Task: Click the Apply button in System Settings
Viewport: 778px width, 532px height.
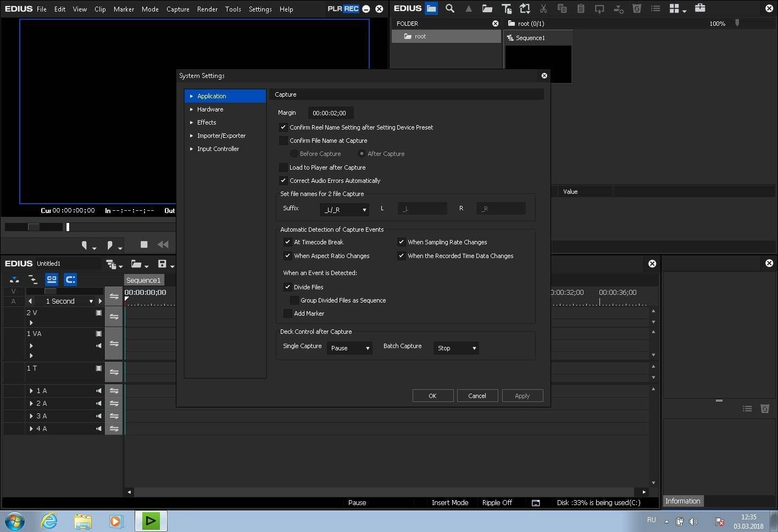Action: point(523,396)
